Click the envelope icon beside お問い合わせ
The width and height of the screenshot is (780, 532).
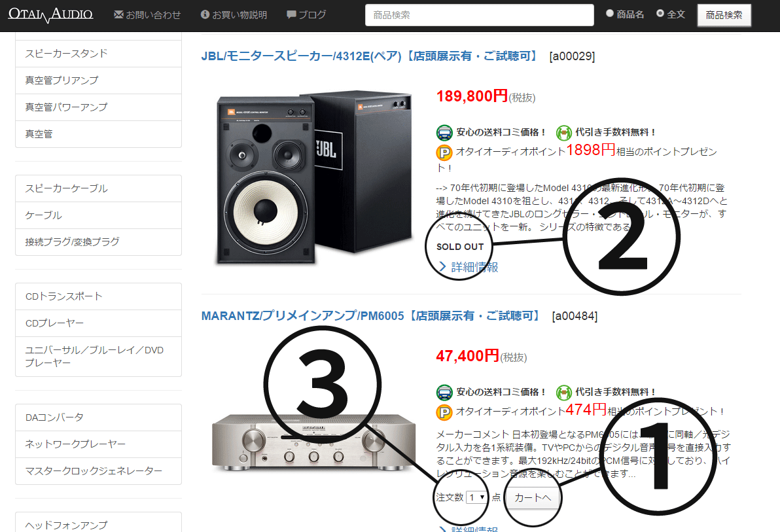[x=118, y=14]
